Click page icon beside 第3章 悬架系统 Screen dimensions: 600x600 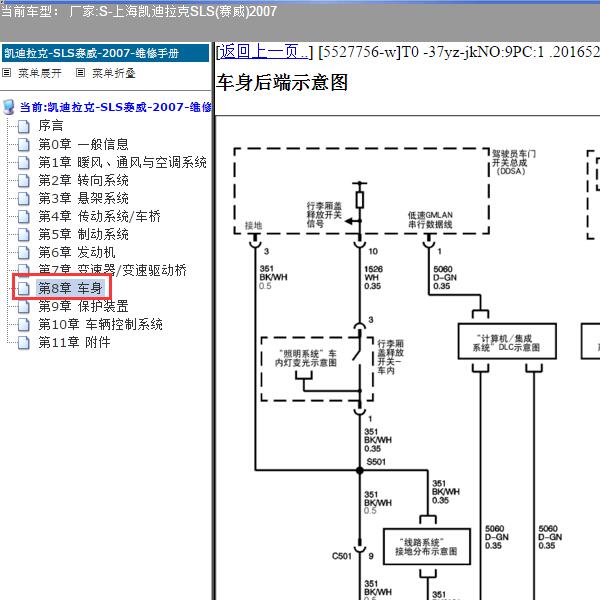24,198
